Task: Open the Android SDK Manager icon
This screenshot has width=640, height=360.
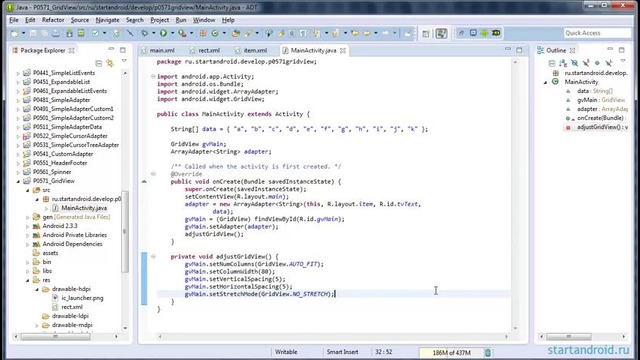Action: click(x=69, y=33)
